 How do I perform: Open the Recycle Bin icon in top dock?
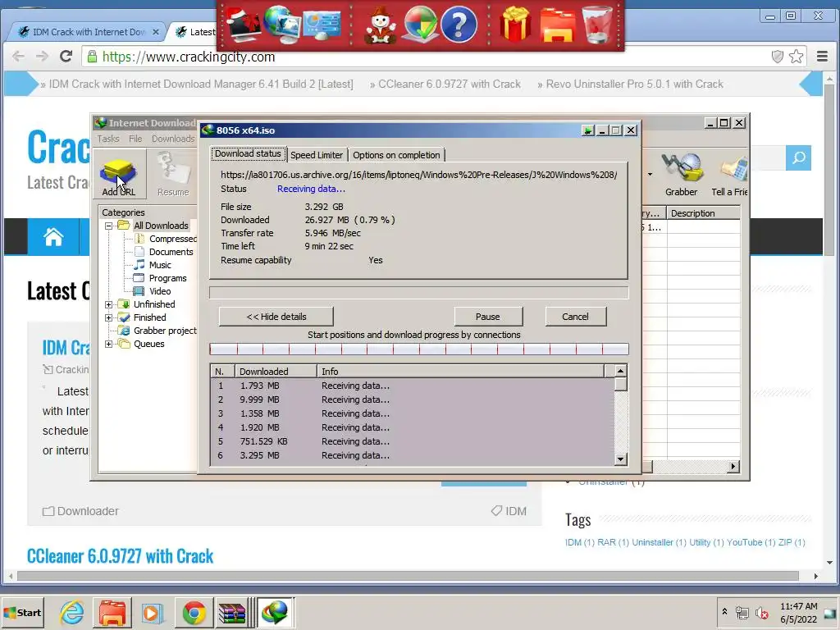click(597, 25)
